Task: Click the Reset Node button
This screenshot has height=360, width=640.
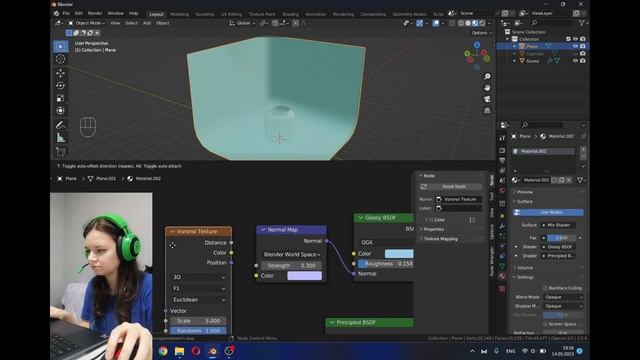Action: pyautogui.click(x=451, y=187)
